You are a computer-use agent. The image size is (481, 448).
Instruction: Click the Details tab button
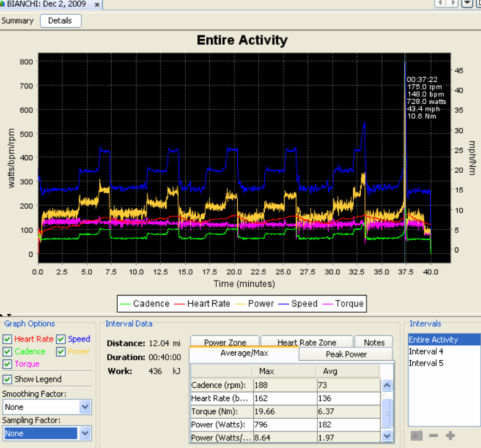60,21
